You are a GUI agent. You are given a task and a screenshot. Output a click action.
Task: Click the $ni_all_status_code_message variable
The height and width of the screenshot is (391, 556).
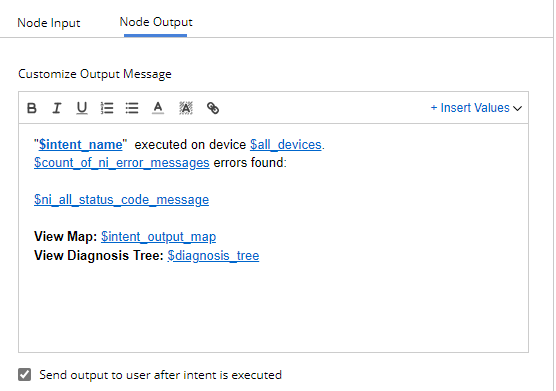point(121,200)
